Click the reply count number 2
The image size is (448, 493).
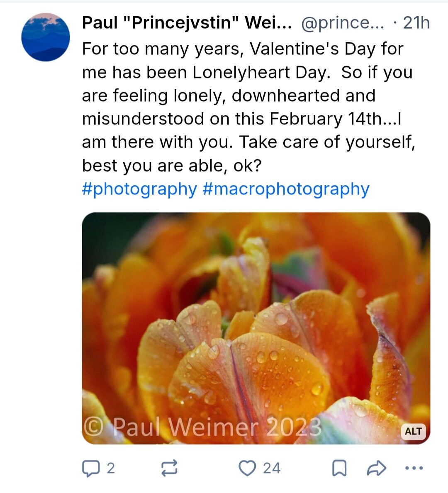(x=110, y=469)
